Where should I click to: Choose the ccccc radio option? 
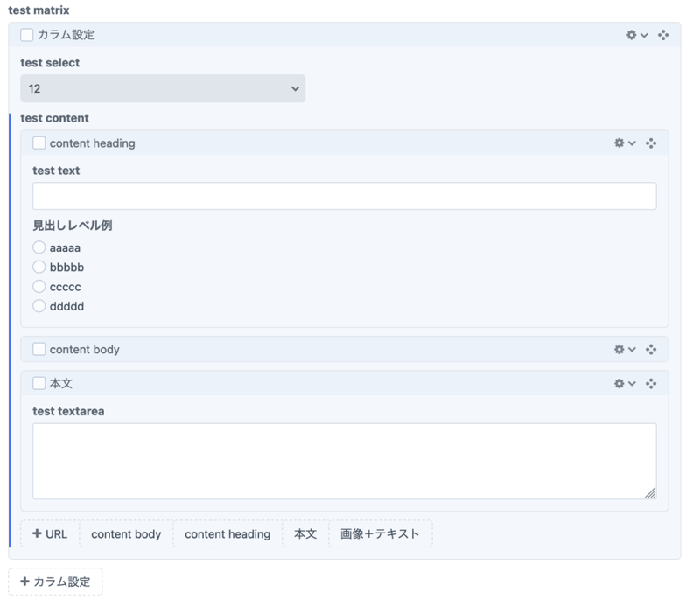[39, 287]
